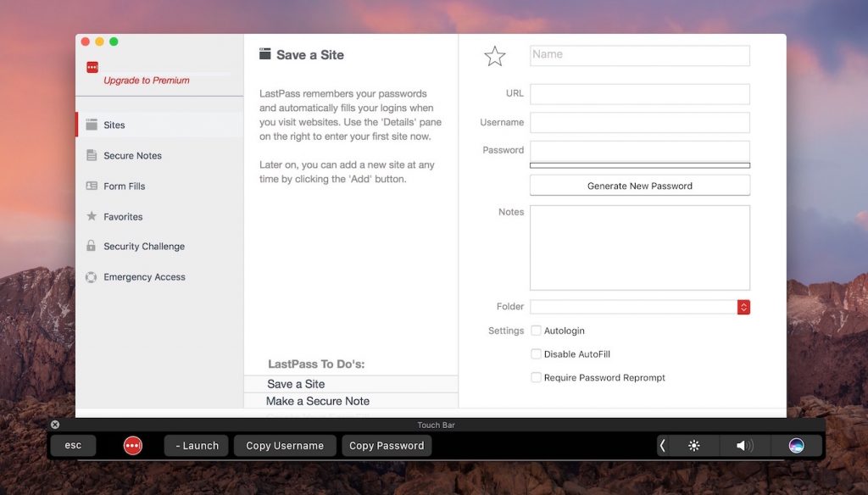Click the red LastPass logo in sidebar
Image resolution: width=868 pixels, height=495 pixels.
pos(92,67)
